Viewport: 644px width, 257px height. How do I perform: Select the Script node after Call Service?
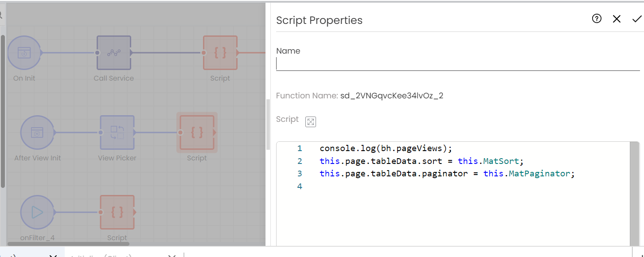(x=220, y=53)
